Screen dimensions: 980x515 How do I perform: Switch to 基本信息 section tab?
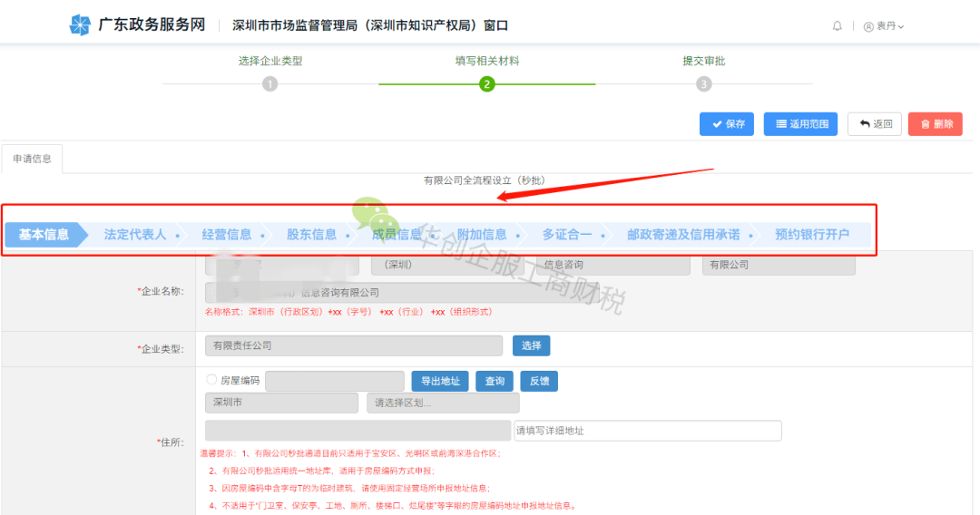[44, 235]
